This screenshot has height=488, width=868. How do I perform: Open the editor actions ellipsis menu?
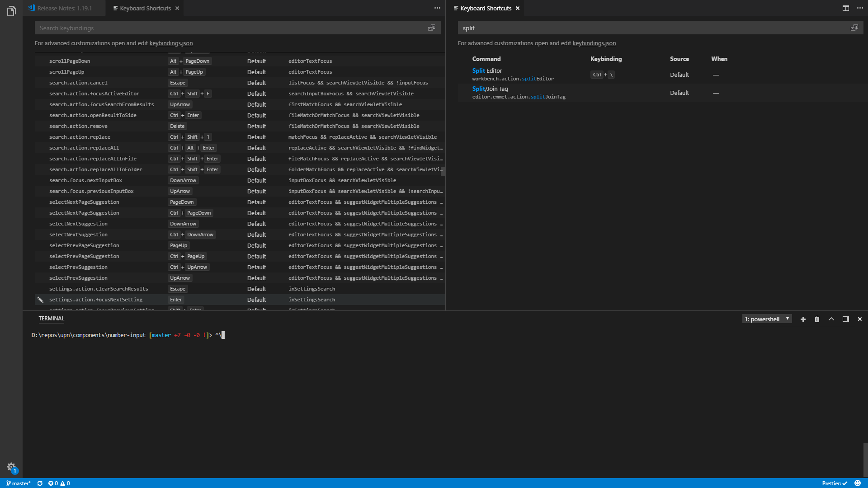(437, 8)
